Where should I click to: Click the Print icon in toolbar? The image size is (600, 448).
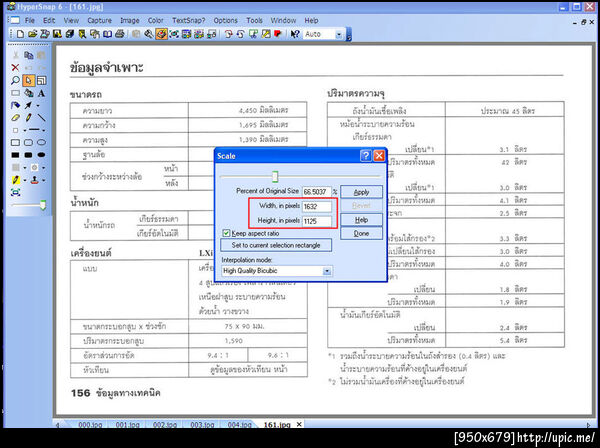tap(120, 34)
